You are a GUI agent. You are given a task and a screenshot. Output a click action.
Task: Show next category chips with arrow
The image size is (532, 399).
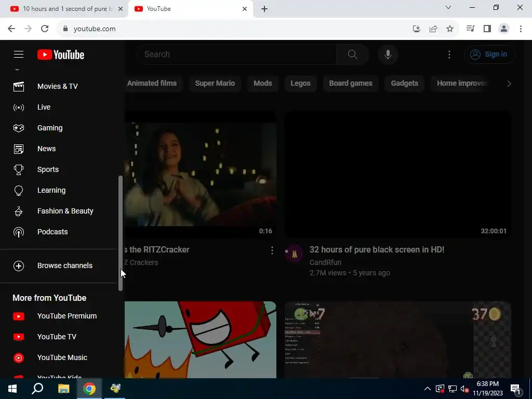(x=509, y=84)
